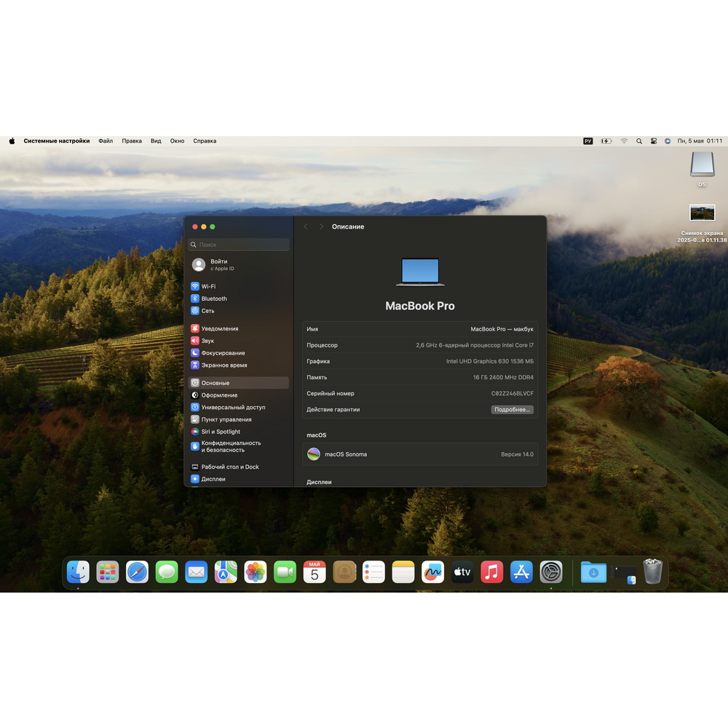Open Уведомления in the sidebar

239,328
